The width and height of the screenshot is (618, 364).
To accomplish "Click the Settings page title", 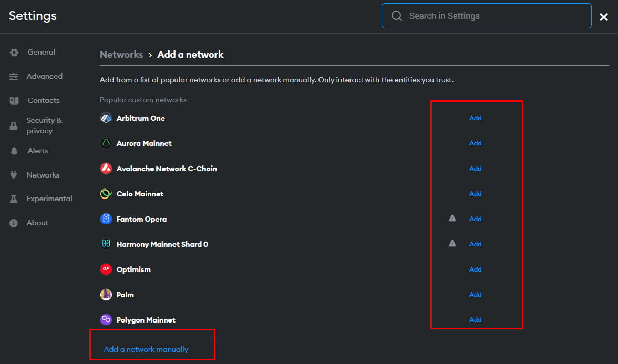I will (x=33, y=16).
